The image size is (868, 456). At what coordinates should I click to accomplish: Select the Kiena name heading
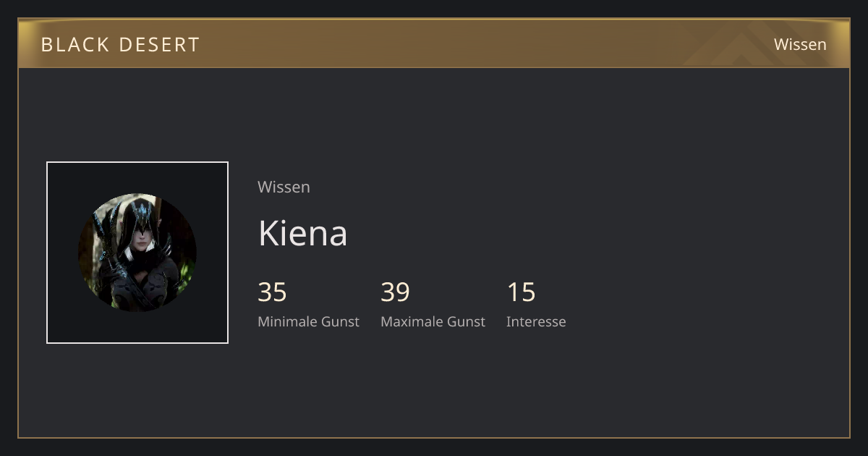click(302, 233)
